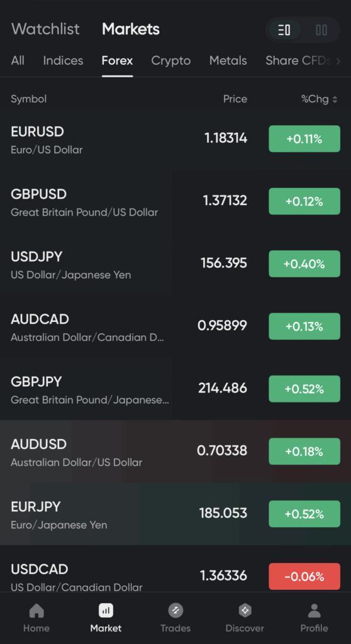Viewport: 351px width, 644px height.
Task: Tap the USDCAD -0.06% red badge
Action: tap(304, 576)
